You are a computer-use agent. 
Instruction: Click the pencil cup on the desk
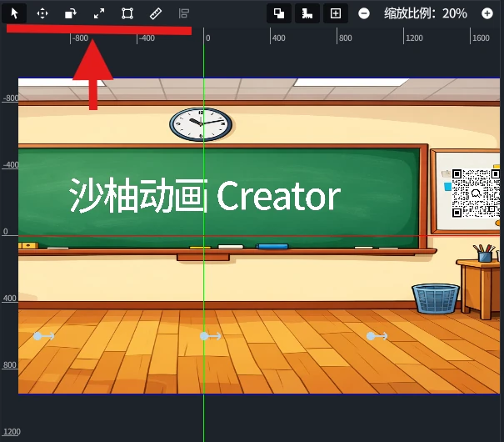tap(485, 254)
